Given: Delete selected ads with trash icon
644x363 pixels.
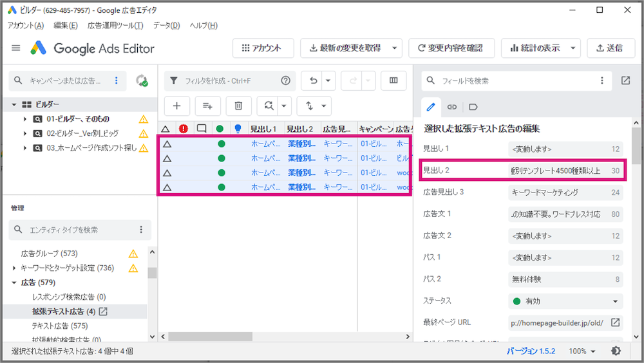Looking at the screenshot, I should coord(238,106).
